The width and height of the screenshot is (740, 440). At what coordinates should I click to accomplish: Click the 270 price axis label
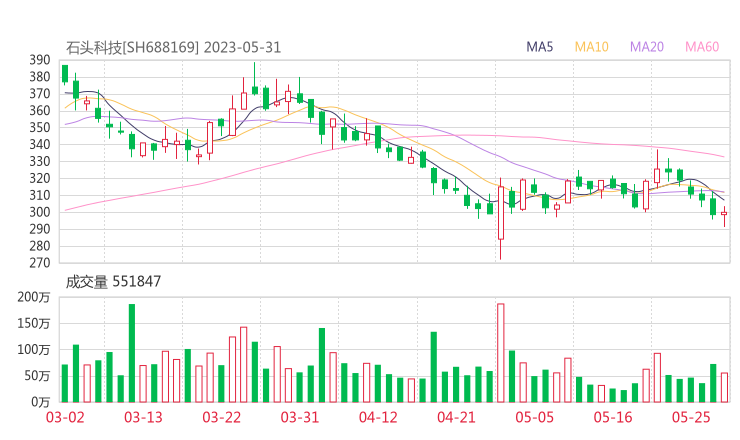tap(40, 263)
